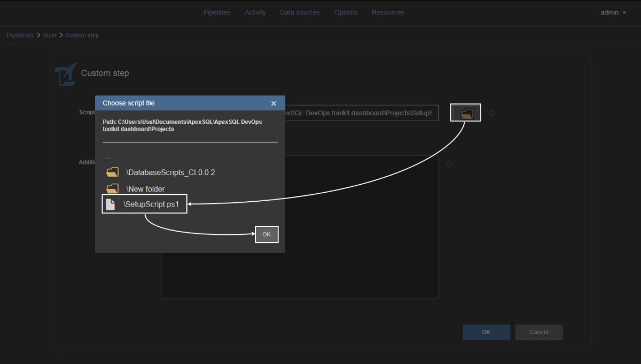Click the dialog path text
Viewport: 641px width, 364px height.
click(182, 125)
